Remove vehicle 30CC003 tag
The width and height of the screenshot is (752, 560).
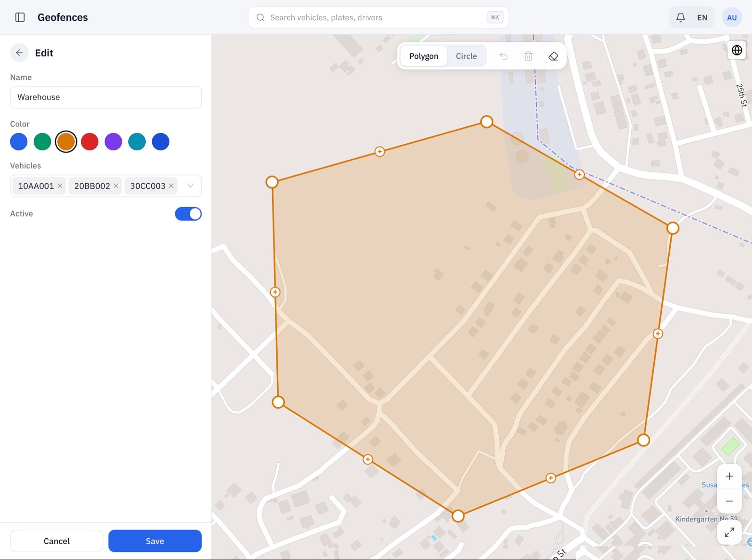[171, 186]
